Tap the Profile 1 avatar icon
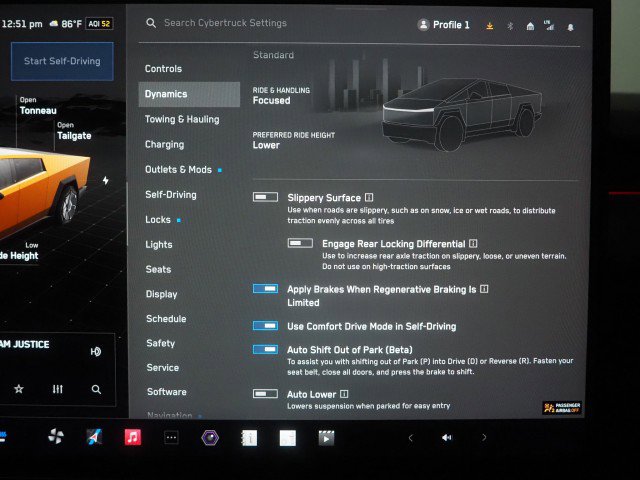Viewport: 640px width, 480px height. click(x=423, y=25)
